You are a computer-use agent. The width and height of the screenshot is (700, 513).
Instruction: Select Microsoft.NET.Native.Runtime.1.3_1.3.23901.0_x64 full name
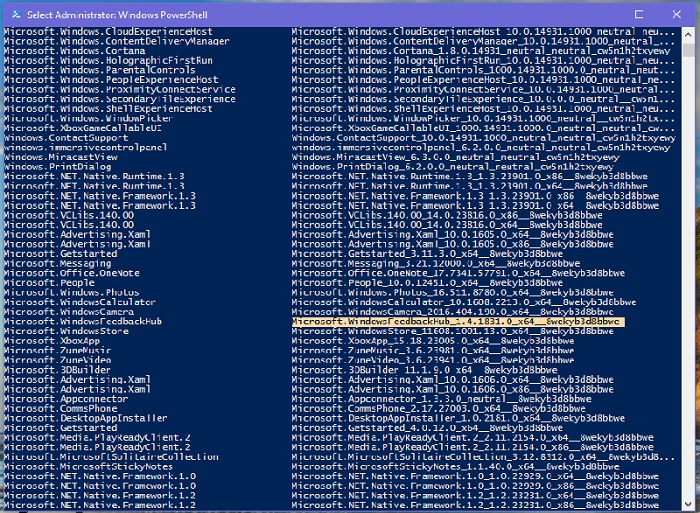pyautogui.click(x=469, y=186)
